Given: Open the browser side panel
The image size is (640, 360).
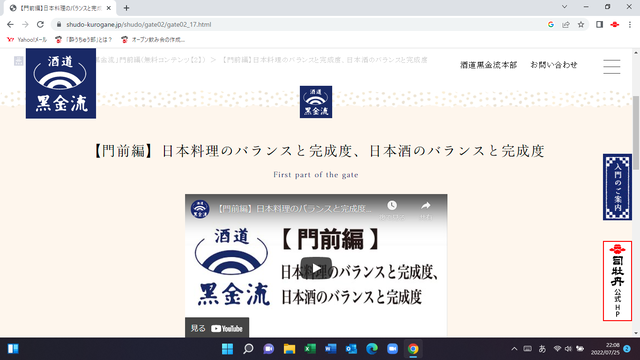Looking at the screenshot, I should [x=599, y=24].
